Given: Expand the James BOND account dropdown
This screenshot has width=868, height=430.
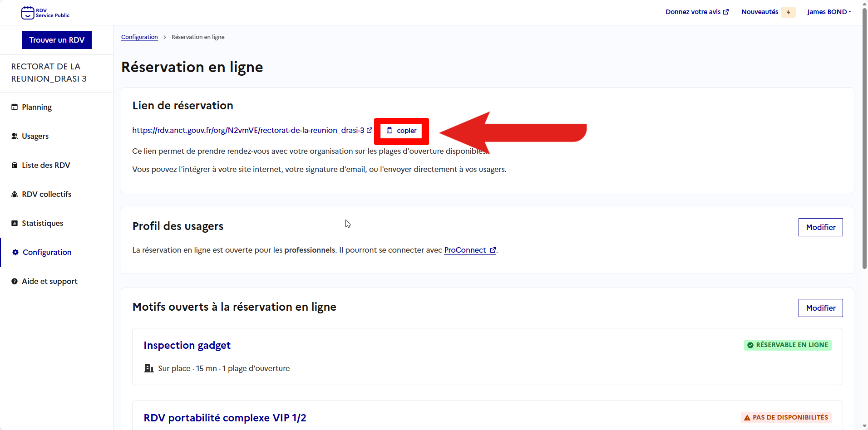Looking at the screenshot, I should click(x=829, y=12).
